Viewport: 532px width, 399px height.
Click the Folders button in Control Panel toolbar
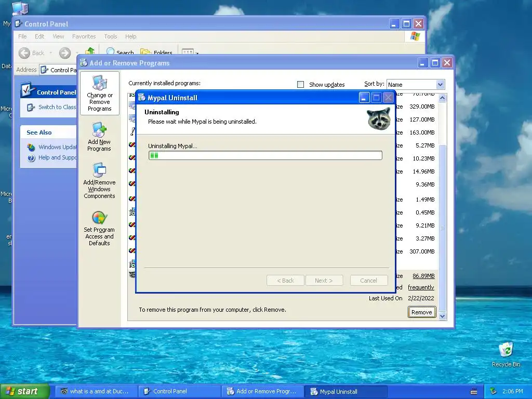point(156,52)
